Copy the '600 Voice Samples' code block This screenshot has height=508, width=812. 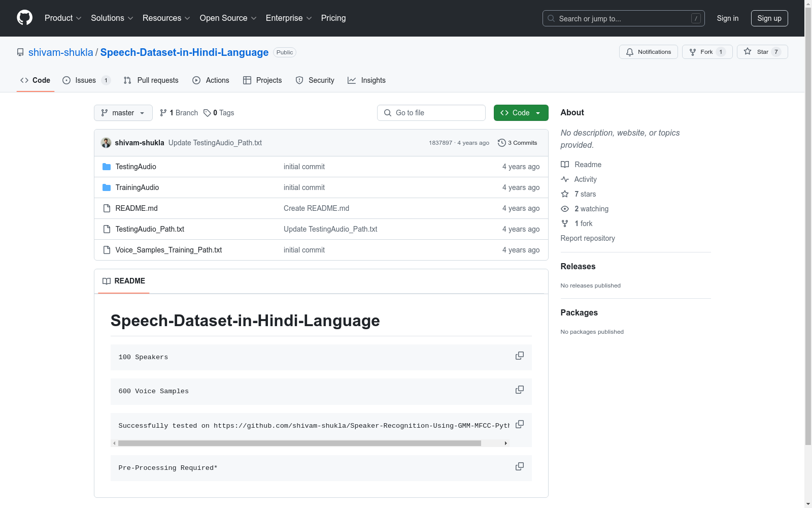(x=520, y=390)
